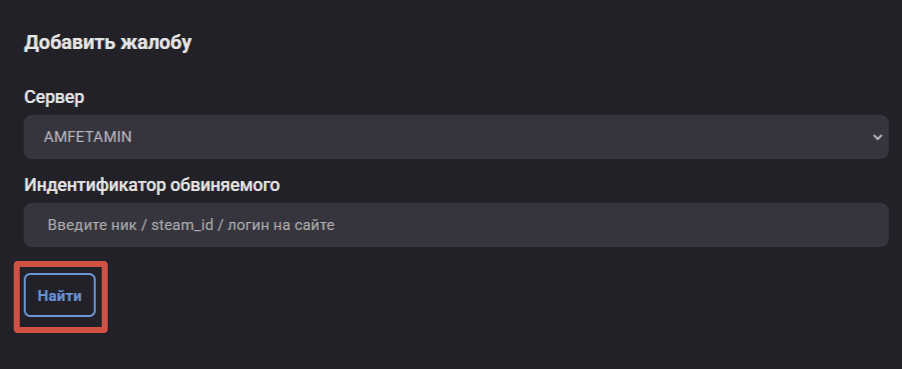The height and width of the screenshot is (369, 902).
Task: Click the down-arrow icon of the AMFETAMIN select
Action: tap(877, 137)
